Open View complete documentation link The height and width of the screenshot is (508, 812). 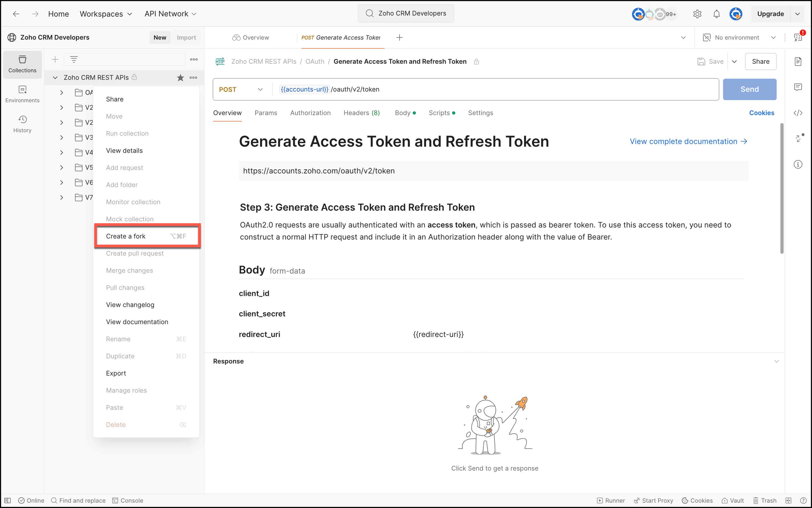pyautogui.click(x=688, y=141)
